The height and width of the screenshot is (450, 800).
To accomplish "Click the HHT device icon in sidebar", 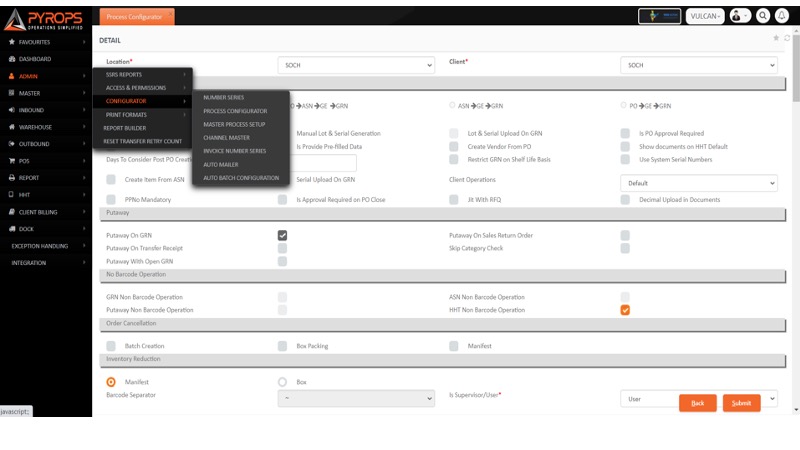I will coord(12,194).
